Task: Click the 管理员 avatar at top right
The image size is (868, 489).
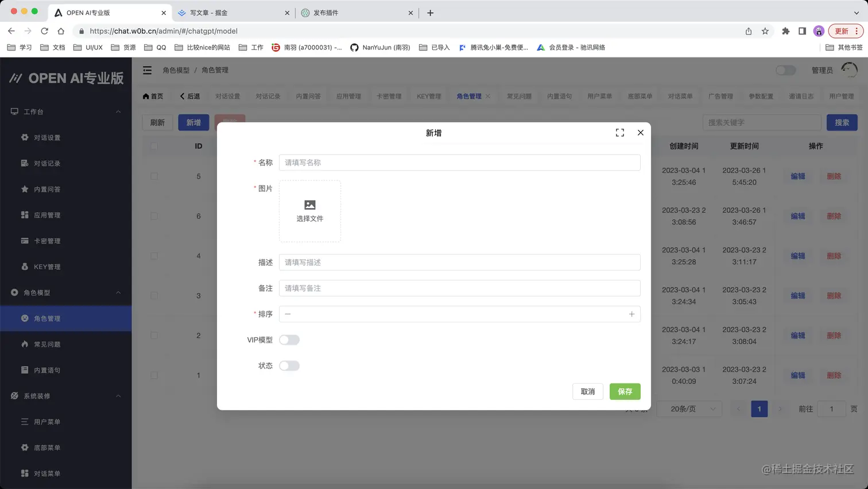Action: click(848, 70)
